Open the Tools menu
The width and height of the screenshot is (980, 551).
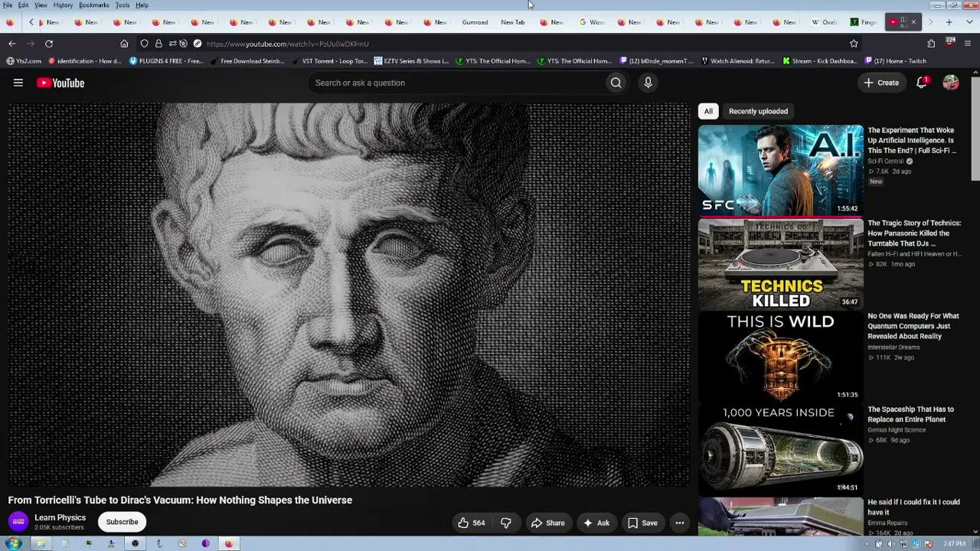coord(122,5)
